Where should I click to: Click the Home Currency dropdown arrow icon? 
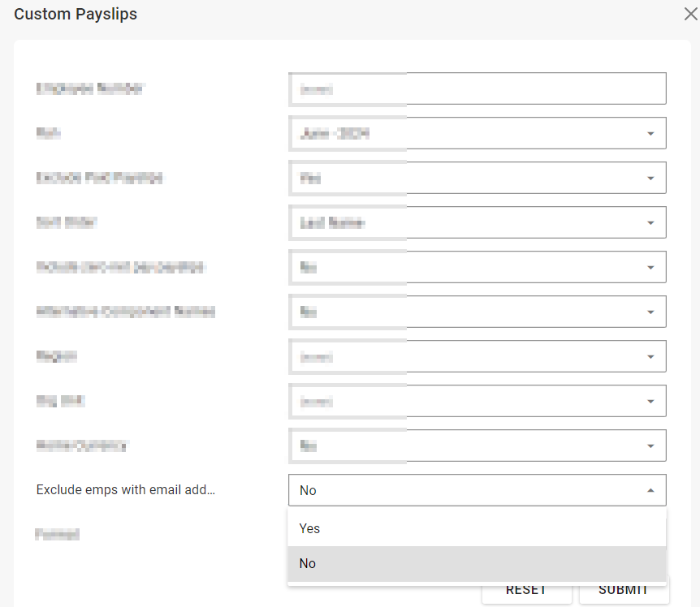650,446
